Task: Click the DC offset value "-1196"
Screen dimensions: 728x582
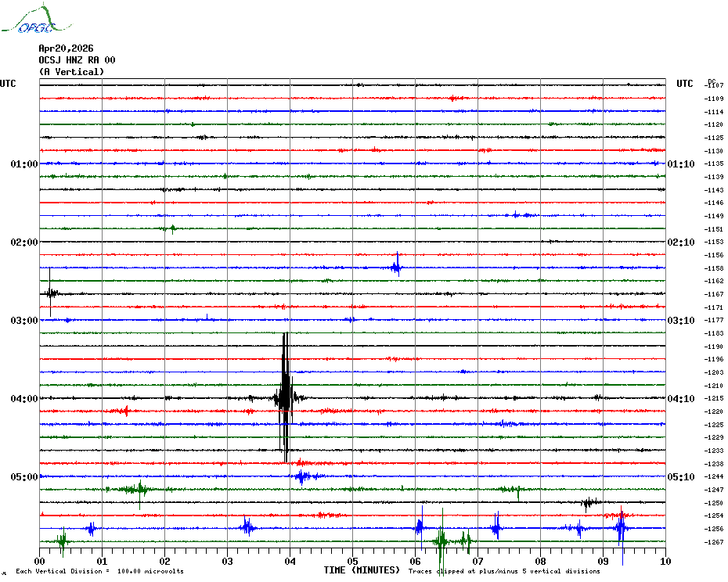Action: [714, 359]
